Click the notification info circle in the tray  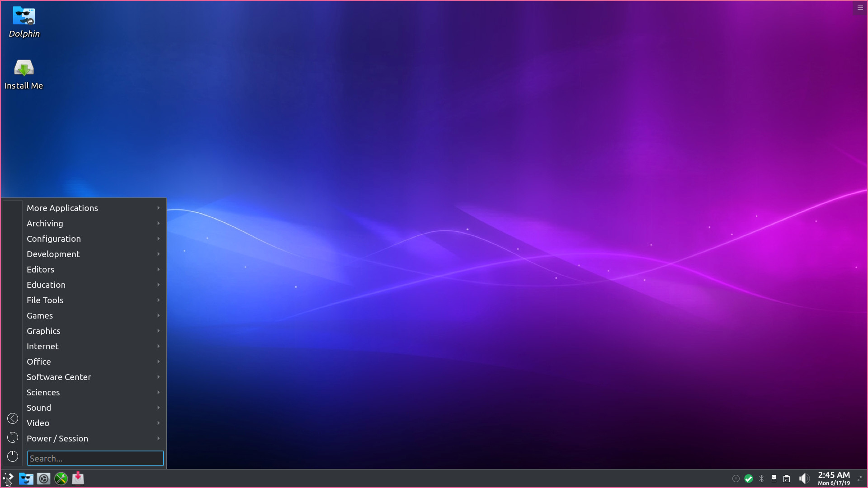(736, 479)
